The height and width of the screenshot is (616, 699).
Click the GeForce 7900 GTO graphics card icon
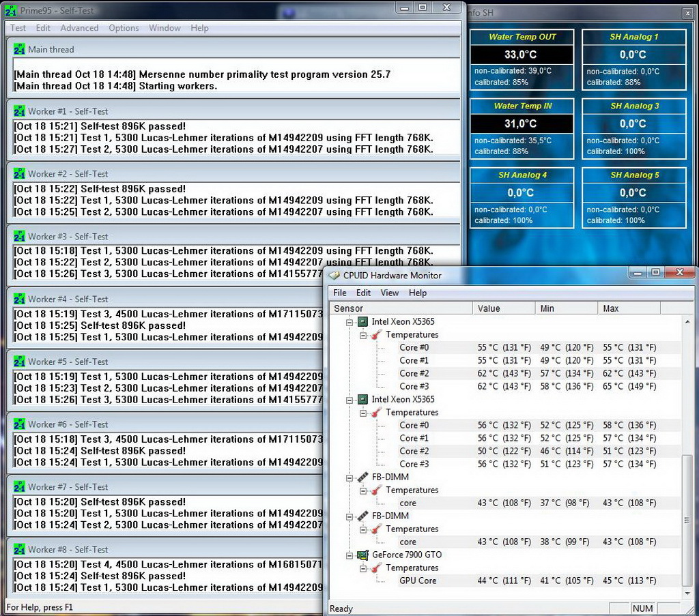pyautogui.click(x=362, y=555)
